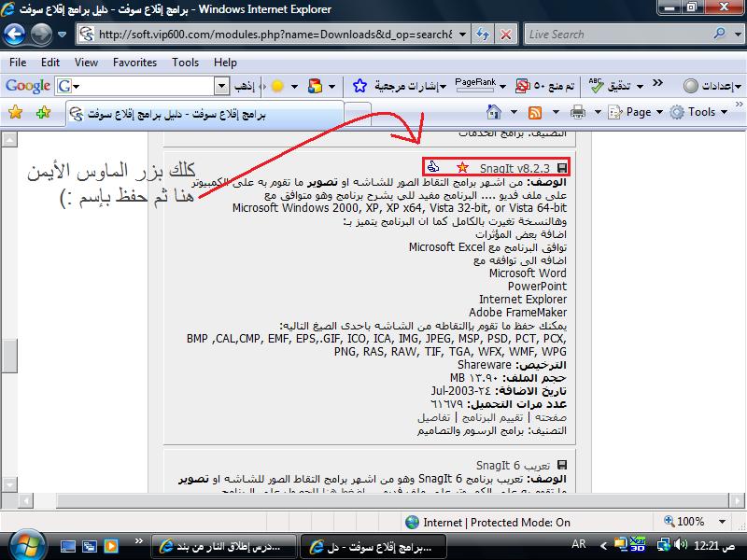Screen dimensions: 747x560
Task: Open the تقييم البرنامج rating link
Action: pos(492,417)
